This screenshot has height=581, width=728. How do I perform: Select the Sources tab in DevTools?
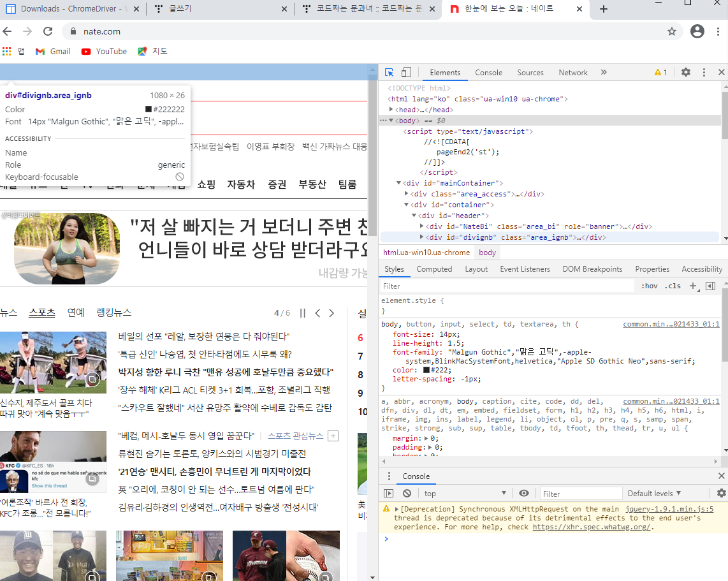tap(530, 73)
